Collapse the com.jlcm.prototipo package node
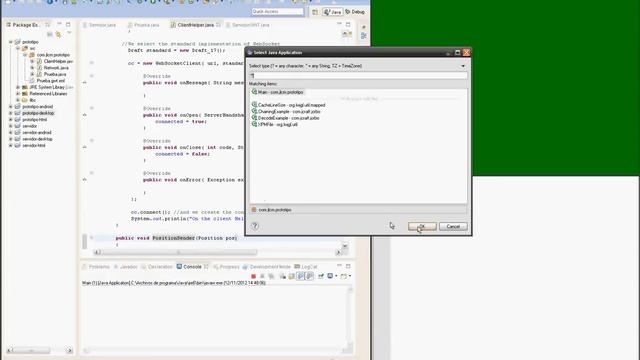This screenshot has height=360, width=640. (25, 55)
